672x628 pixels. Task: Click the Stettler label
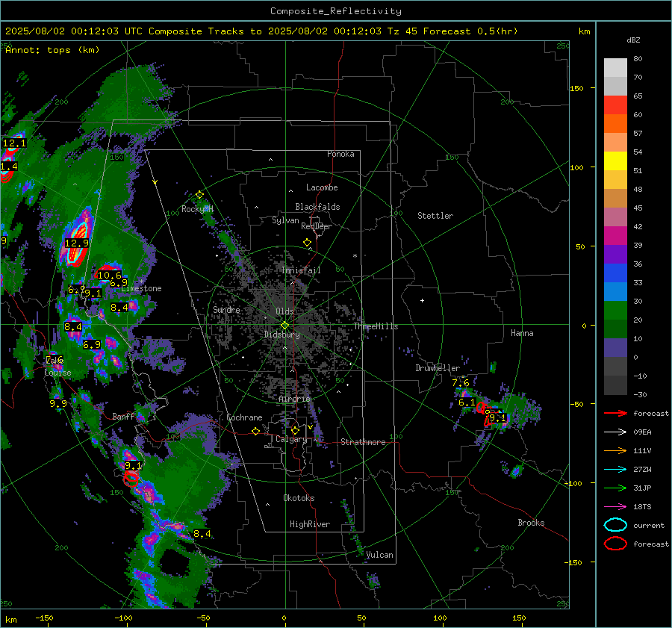coord(435,216)
